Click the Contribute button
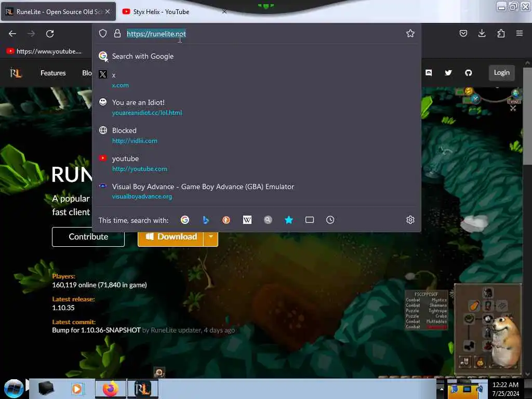The width and height of the screenshot is (532, 399). pos(88,236)
